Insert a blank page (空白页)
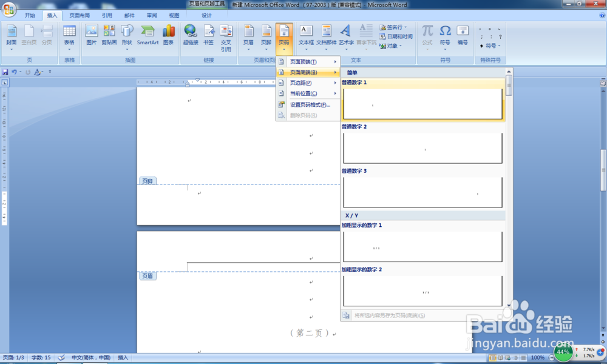The height and width of the screenshot is (364, 607). (29, 35)
